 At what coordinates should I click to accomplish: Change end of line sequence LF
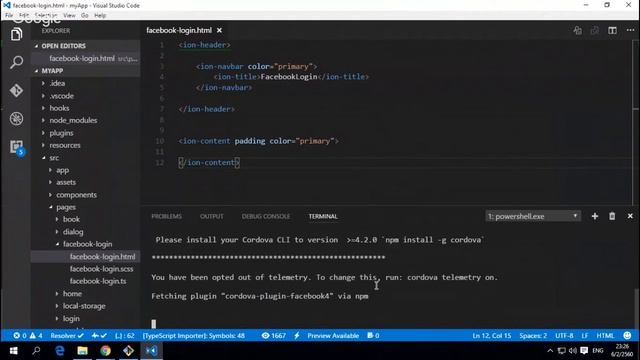click(584, 336)
